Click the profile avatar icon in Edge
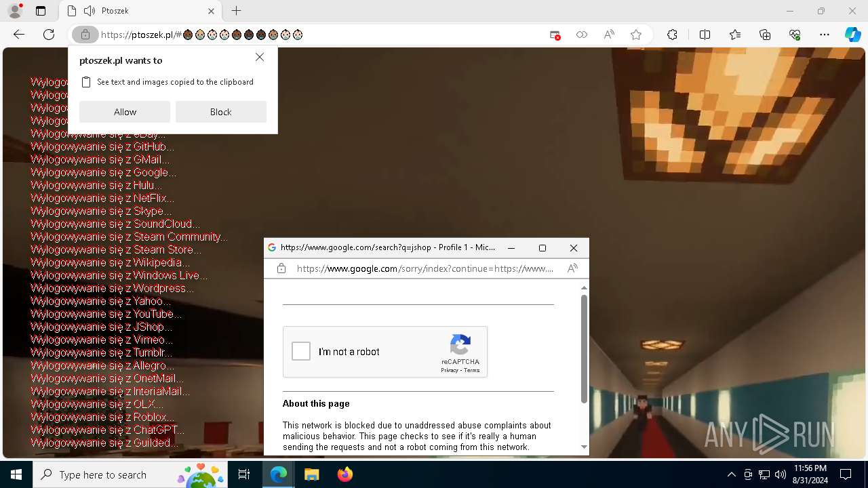The height and width of the screenshot is (488, 868). (x=14, y=11)
